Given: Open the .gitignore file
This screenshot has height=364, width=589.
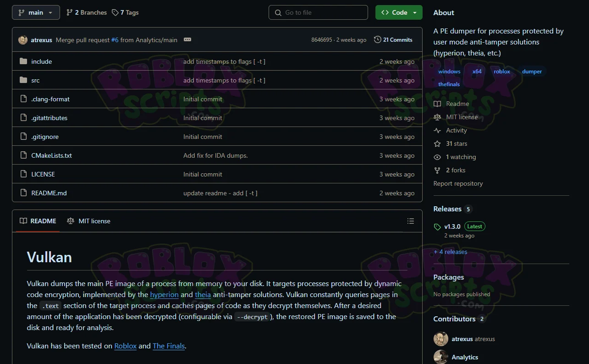Looking at the screenshot, I should point(45,137).
